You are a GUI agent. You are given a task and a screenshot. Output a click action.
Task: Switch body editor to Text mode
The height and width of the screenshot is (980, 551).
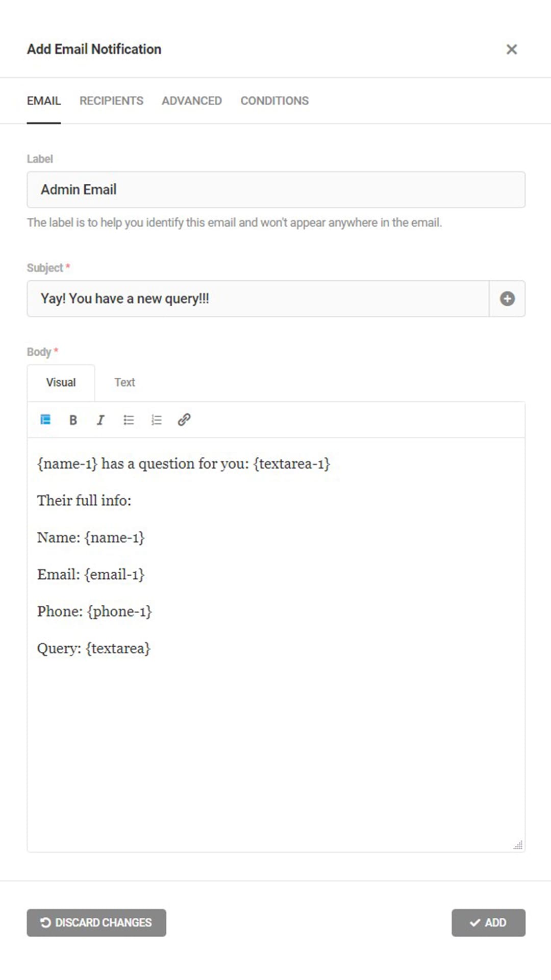tap(124, 382)
